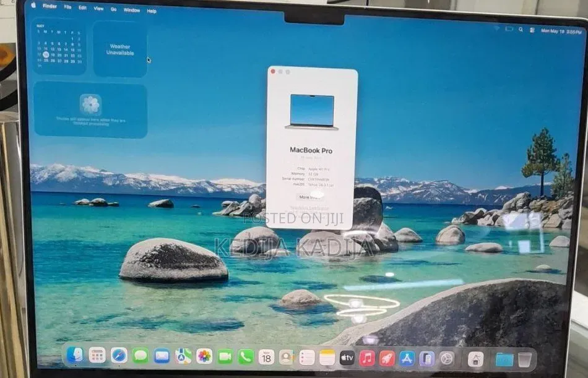The width and height of the screenshot is (588, 378).
Task: Click the More Info button in About window
Action: (x=309, y=197)
